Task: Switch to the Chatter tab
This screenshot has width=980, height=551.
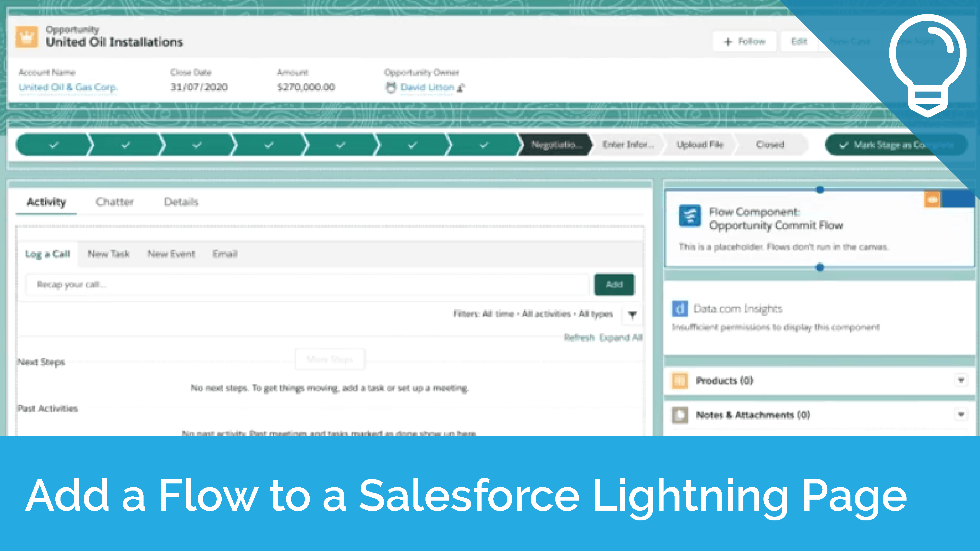Action: [115, 202]
